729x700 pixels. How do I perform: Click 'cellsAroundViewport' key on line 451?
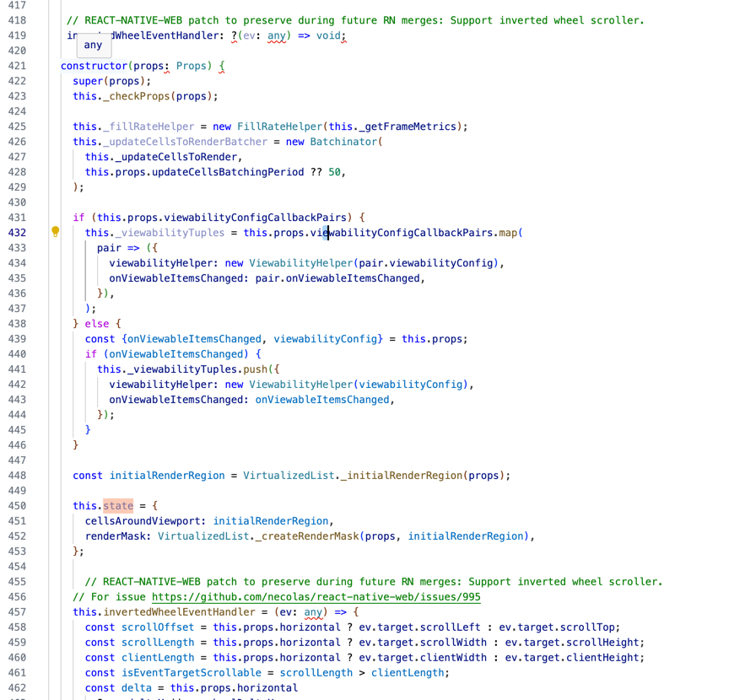[x=143, y=521]
